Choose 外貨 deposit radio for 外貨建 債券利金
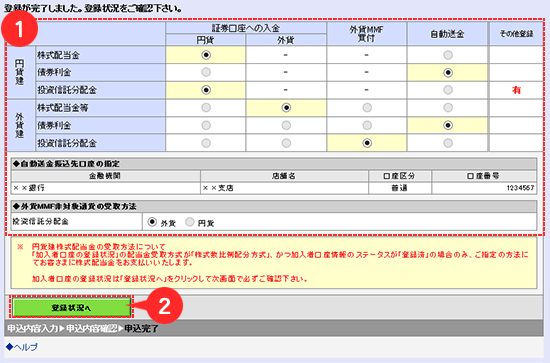This screenshot has height=363, width=550. click(x=286, y=125)
